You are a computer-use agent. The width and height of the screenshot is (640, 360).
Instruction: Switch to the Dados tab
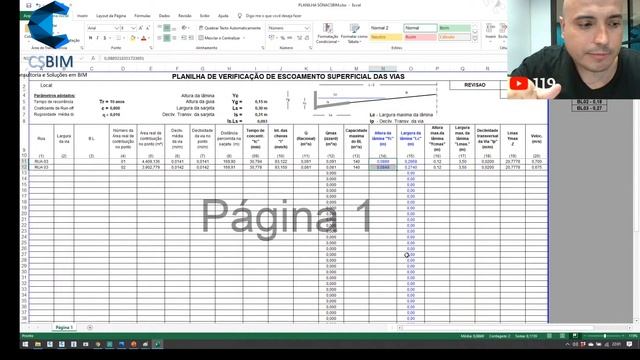coord(164,16)
